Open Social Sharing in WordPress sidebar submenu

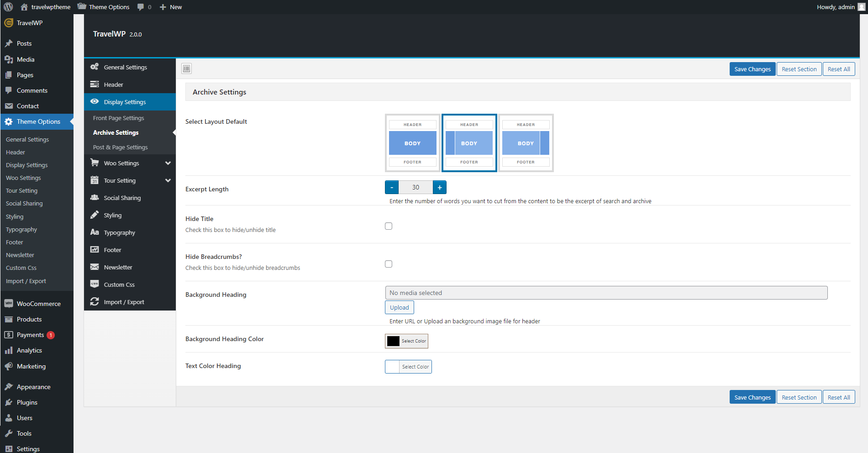[x=24, y=203]
